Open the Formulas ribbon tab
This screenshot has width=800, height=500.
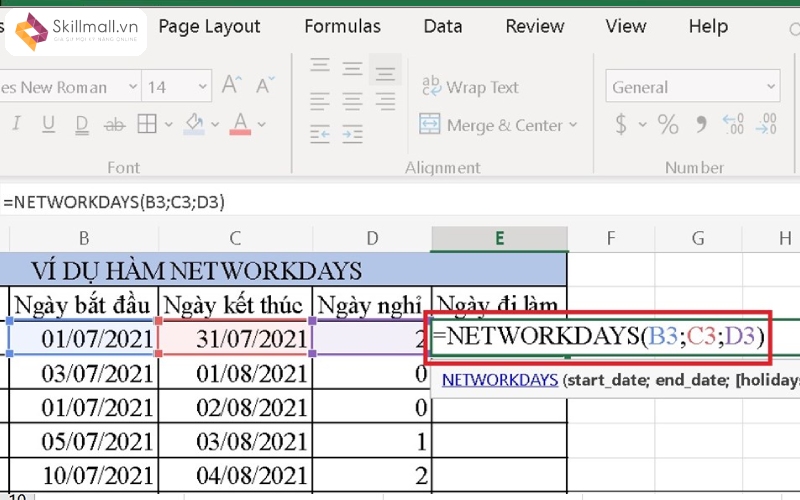(x=342, y=27)
